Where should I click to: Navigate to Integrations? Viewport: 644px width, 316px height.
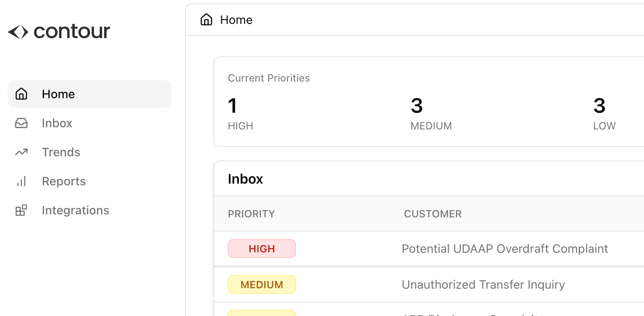tap(75, 210)
